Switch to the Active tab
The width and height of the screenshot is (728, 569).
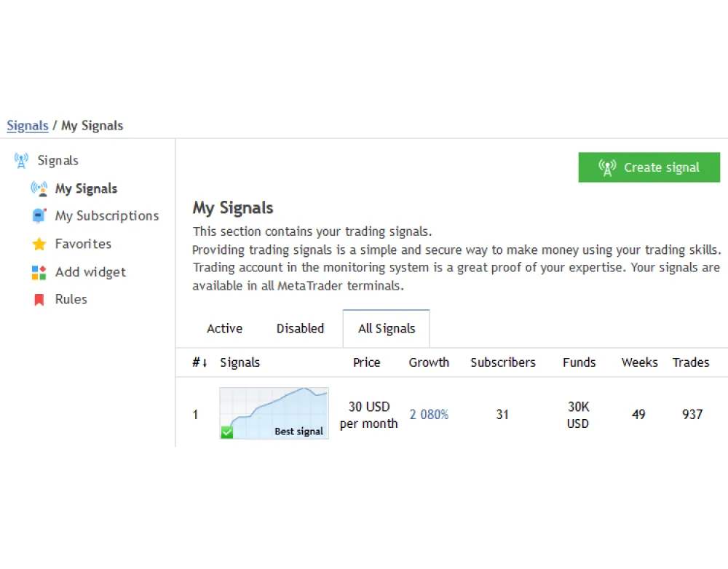click(224, 329)
